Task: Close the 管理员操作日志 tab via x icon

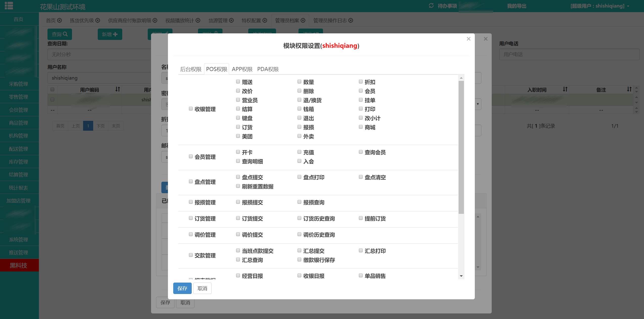Action: point(351,20)
